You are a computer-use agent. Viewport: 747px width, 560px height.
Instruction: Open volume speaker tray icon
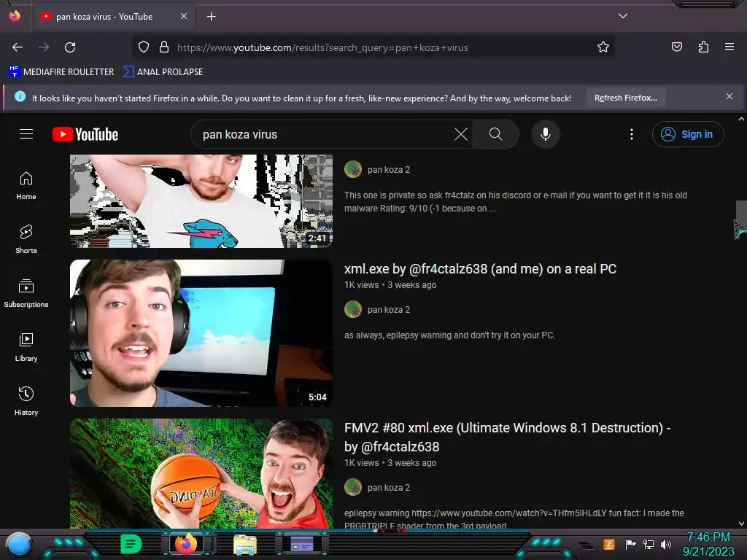pyautogui.click(x=666, y=544)
